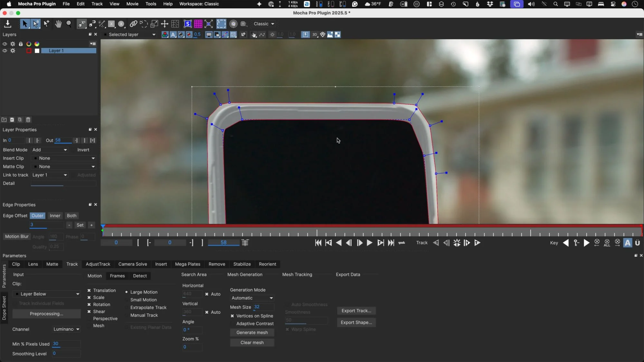Select the Pan hand tool
The image size is (644, 362).
(x=58, y=24)
